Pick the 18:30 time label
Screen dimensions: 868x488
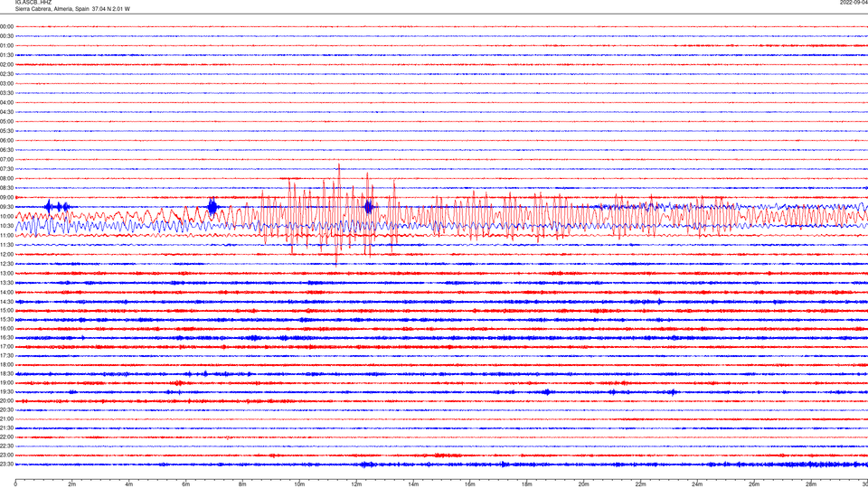click(x=6, y=374)
